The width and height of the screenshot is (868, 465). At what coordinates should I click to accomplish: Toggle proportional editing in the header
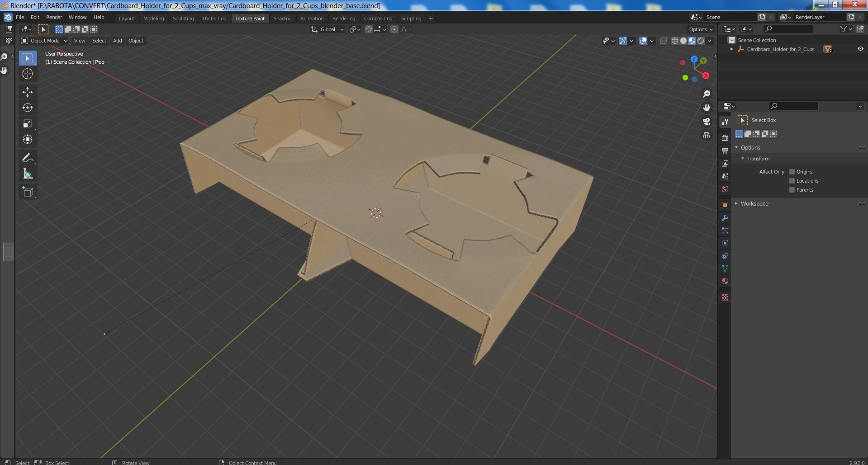[394, 29]
